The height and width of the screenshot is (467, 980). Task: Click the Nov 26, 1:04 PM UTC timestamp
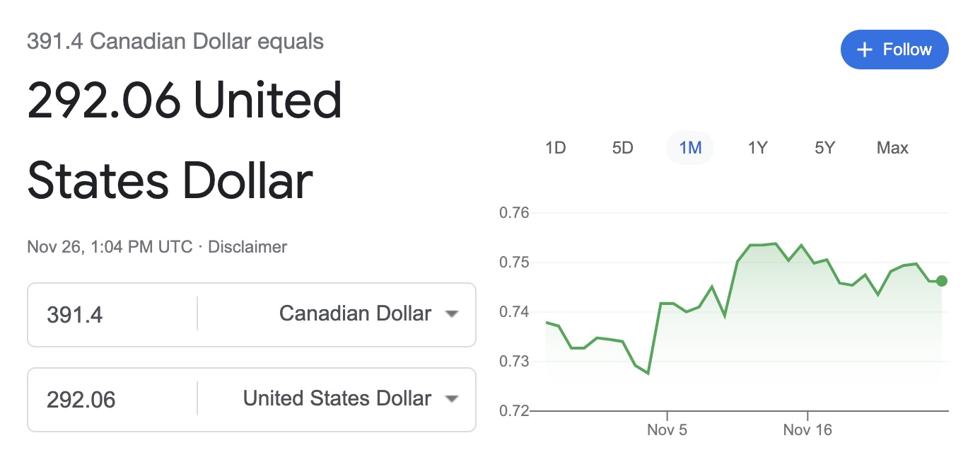coord(110,247)
